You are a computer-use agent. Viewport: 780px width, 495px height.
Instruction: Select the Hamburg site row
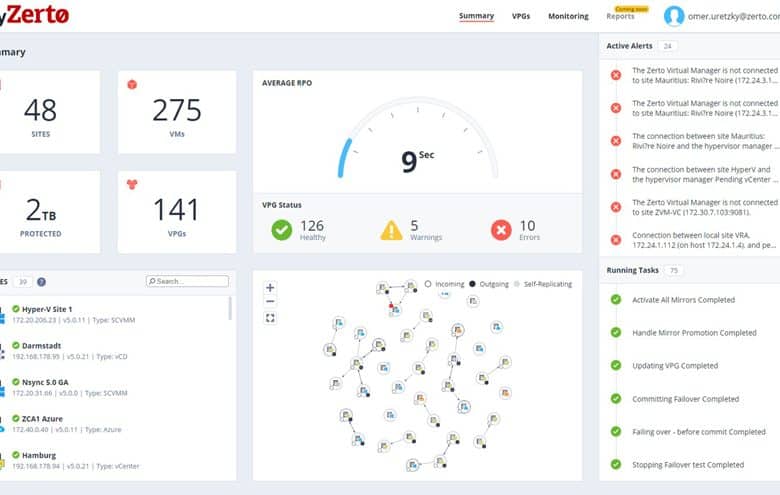[114, 461]
